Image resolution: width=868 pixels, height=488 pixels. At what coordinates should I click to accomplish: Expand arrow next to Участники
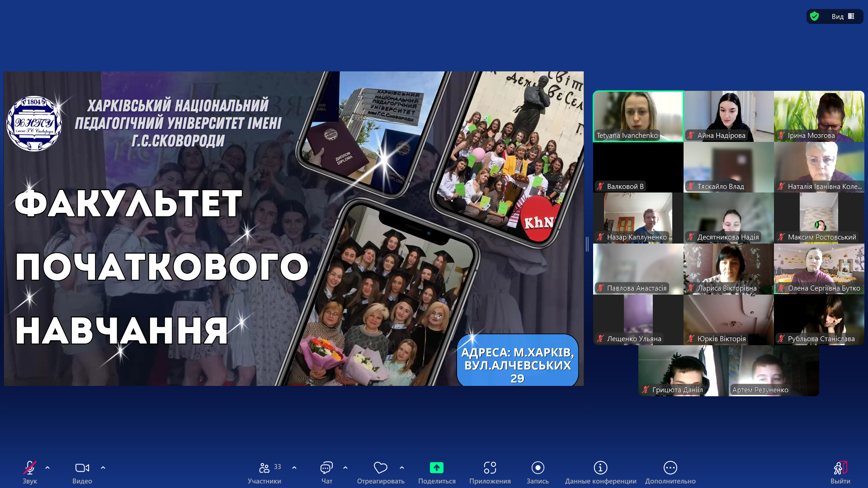pyautogui.click(x=294, y=468)
